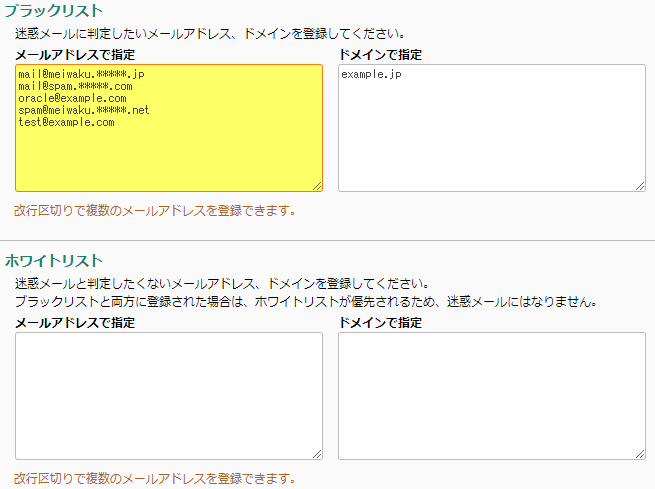The image size is (655, 489).
Task: Click the whitelist email address textarea
Action: click(x=168, y=395)
